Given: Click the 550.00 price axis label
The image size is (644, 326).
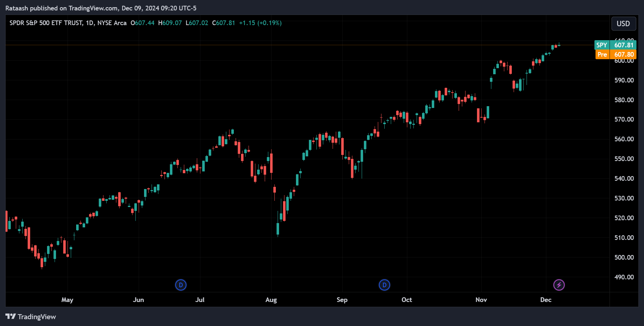Looking at the screenshot, I should (624, 159).
